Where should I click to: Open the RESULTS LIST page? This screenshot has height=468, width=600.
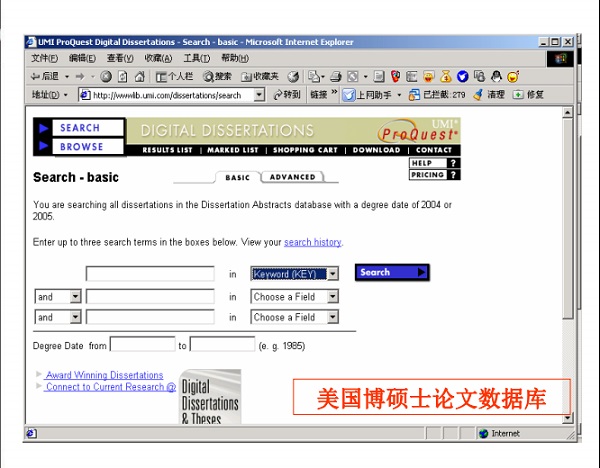click(x=167, y=150)
